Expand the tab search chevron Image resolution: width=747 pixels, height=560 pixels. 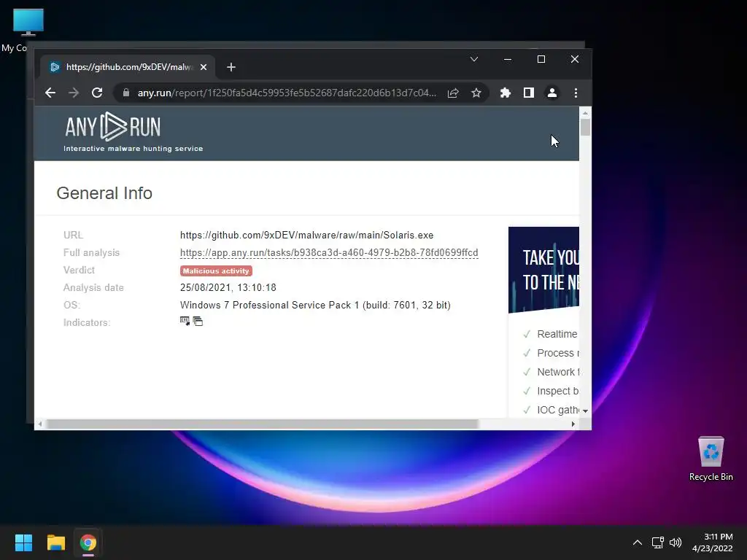[x=474, y=59]
